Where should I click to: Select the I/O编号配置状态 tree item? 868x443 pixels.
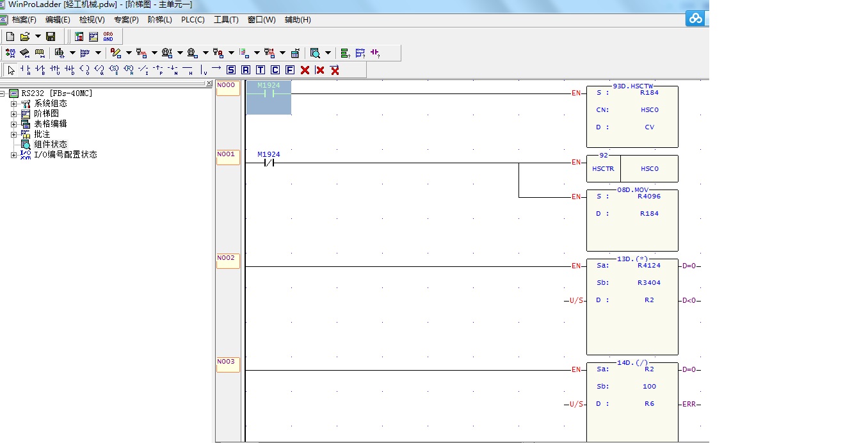65,155
